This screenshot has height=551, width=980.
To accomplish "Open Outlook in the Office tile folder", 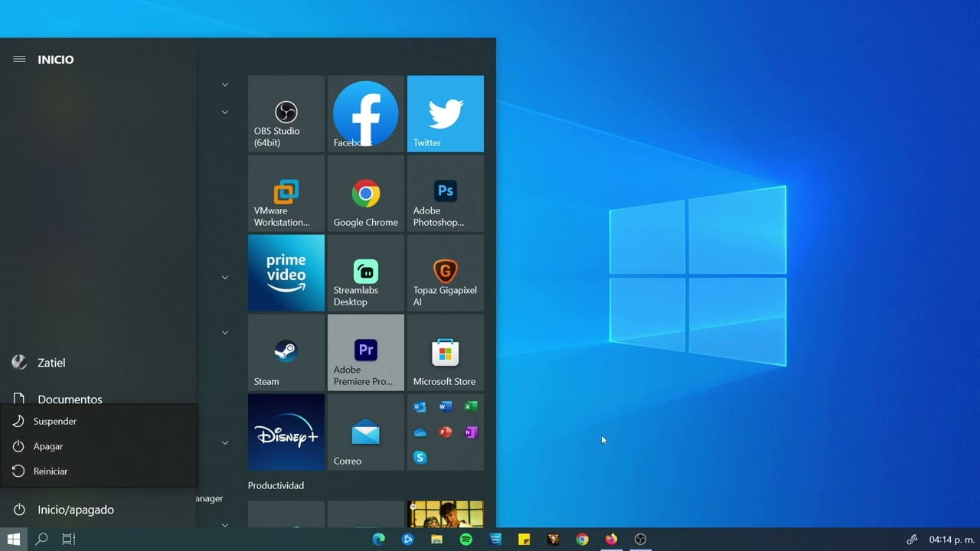I will coord(420,406).
